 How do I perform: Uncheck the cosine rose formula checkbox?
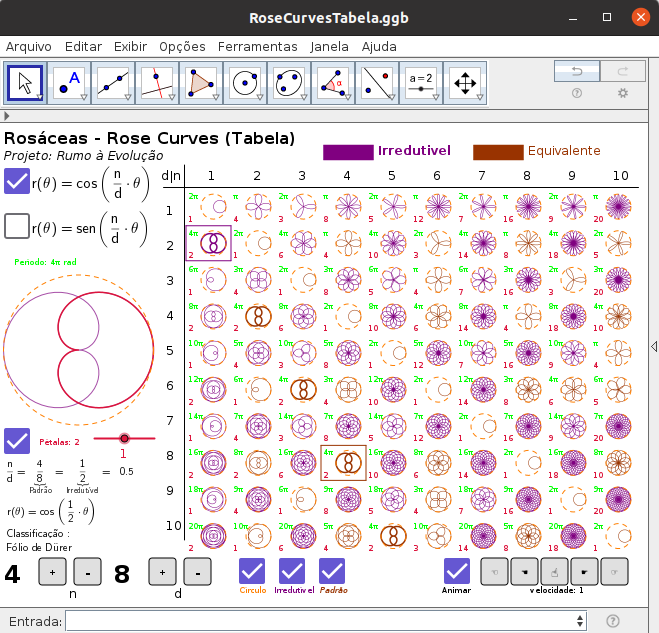point(17,182)
